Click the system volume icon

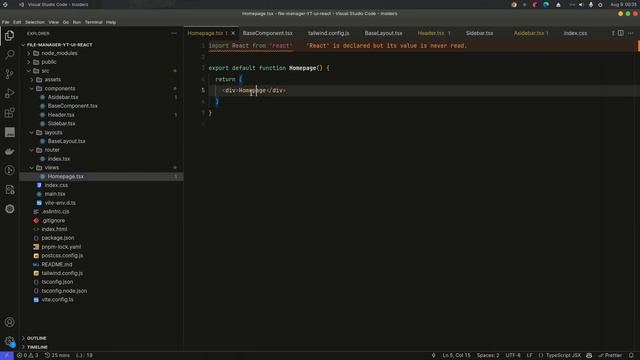coord(581,5)
